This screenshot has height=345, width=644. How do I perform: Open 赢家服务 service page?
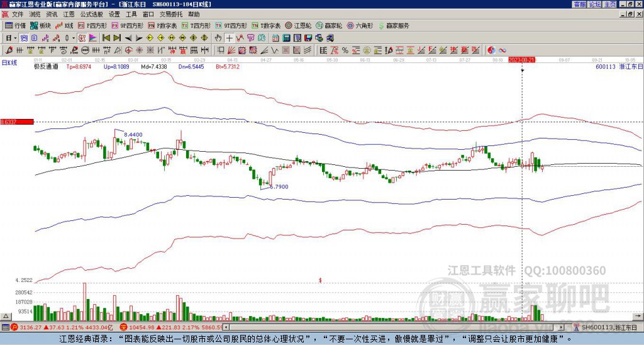[394, 25]
